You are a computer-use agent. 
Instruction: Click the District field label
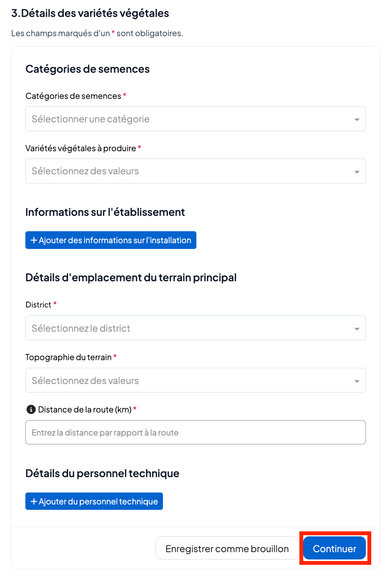38,305
